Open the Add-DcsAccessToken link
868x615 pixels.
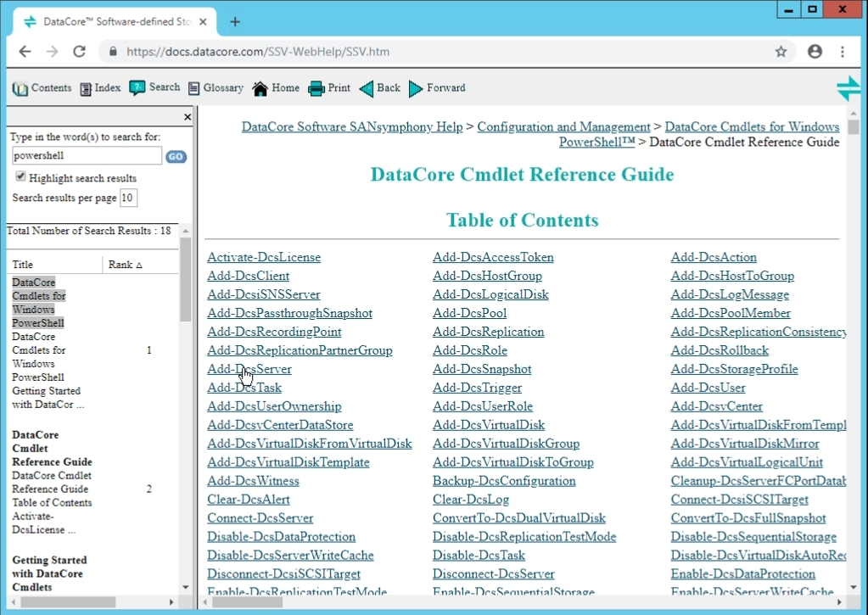[493, 257]
